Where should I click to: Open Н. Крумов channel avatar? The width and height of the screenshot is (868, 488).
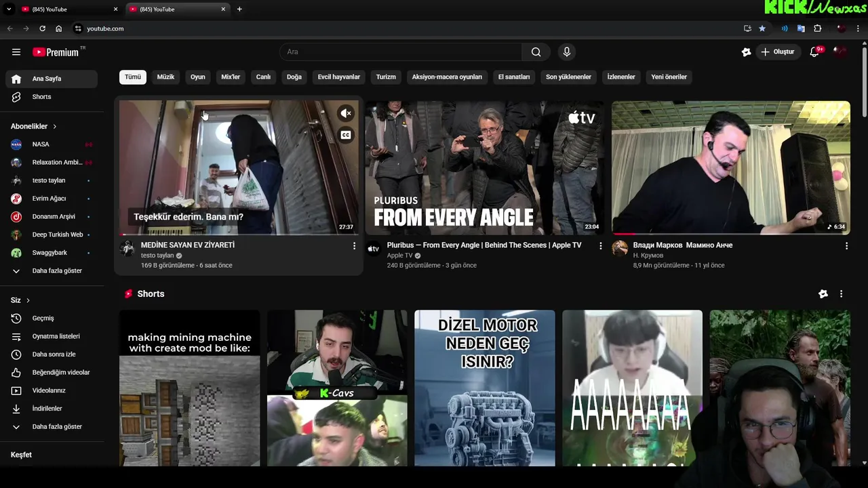coord(620,248)
